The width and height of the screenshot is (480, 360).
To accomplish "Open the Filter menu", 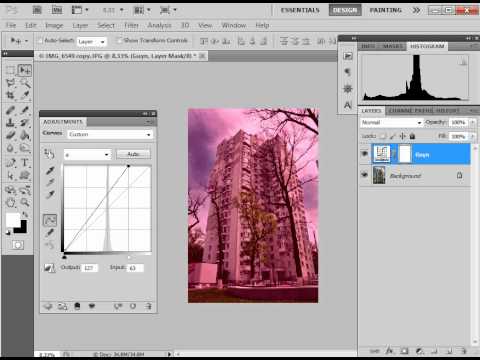I will click(x=131, y=25).
